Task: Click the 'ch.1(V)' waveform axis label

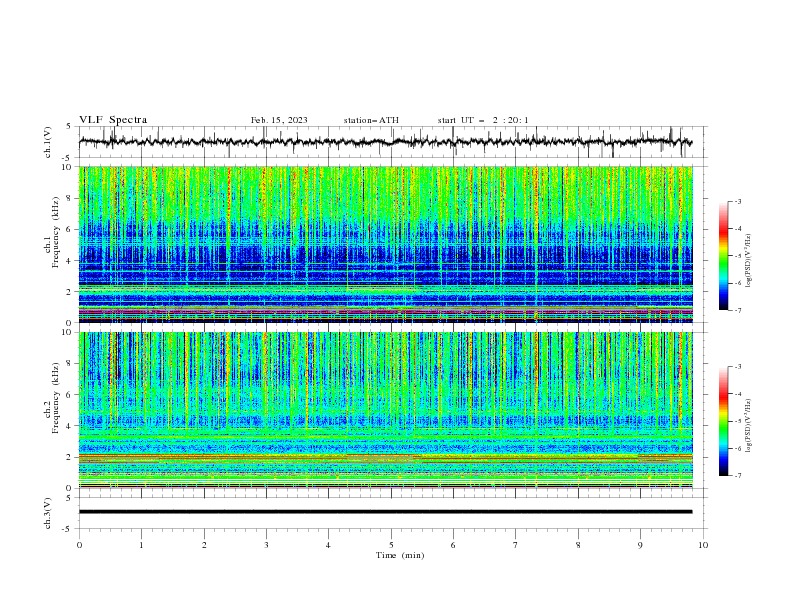Action: tap(48, 142)
